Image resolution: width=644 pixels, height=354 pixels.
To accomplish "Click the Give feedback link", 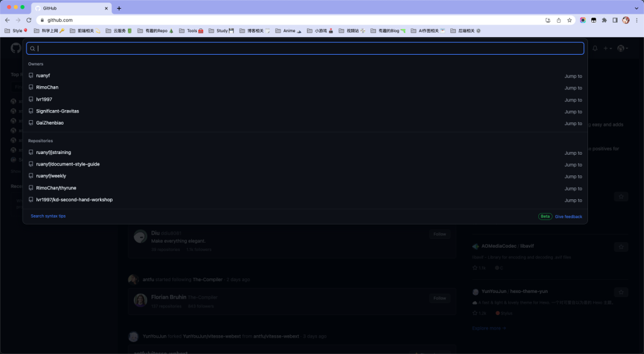I will [568, 216].
